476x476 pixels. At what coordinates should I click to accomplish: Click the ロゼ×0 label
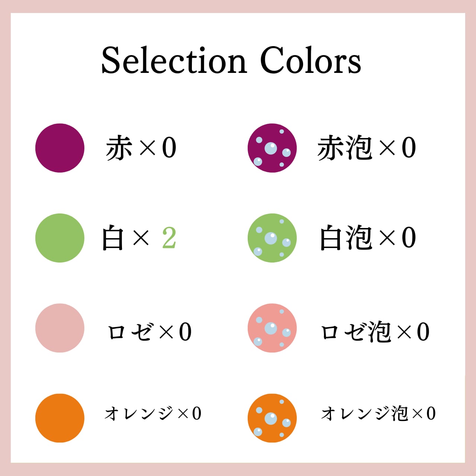point(149,332)
